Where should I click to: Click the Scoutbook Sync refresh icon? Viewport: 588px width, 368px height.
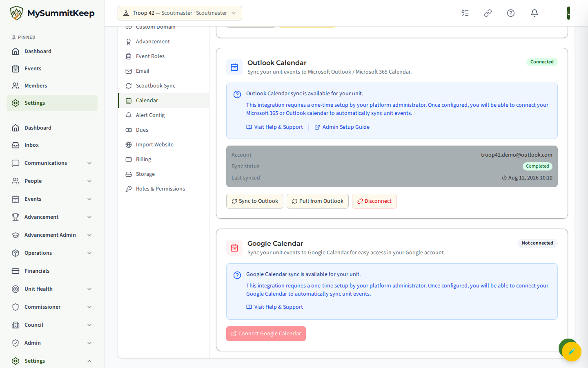(x=129, y=86)
